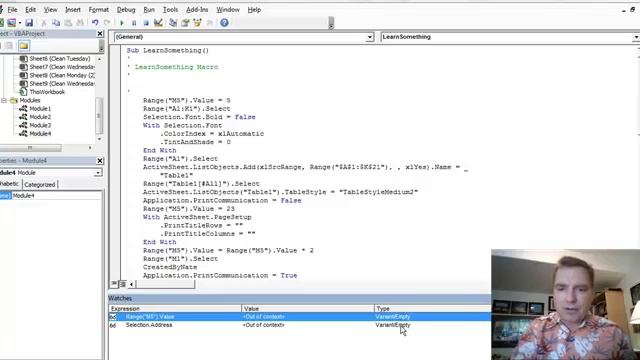Screen dimensions: 640x360
Task: Open the Properties Window icon
Action: tap(185, 23)
